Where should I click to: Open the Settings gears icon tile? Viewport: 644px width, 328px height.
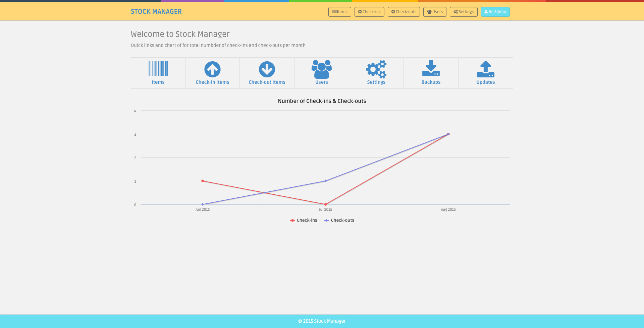(376, 73)
